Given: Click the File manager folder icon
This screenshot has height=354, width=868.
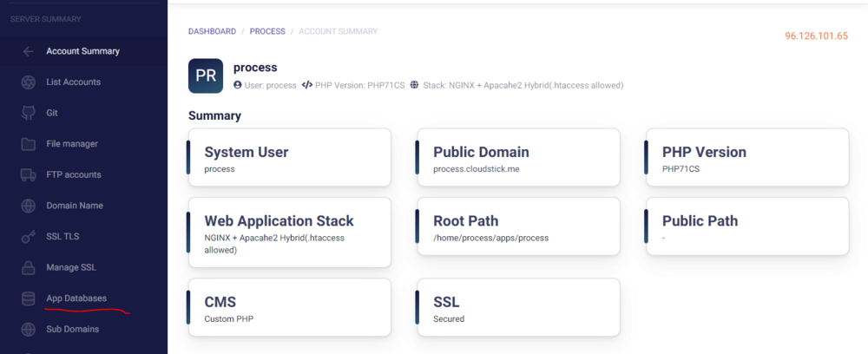Looking at the screenshot, I should (x=29, y=144).
